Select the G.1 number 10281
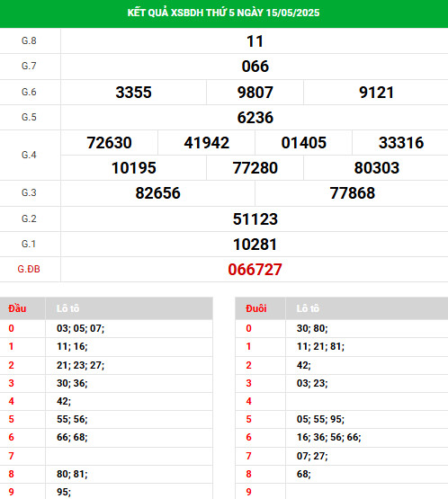 tap(255, 245)
